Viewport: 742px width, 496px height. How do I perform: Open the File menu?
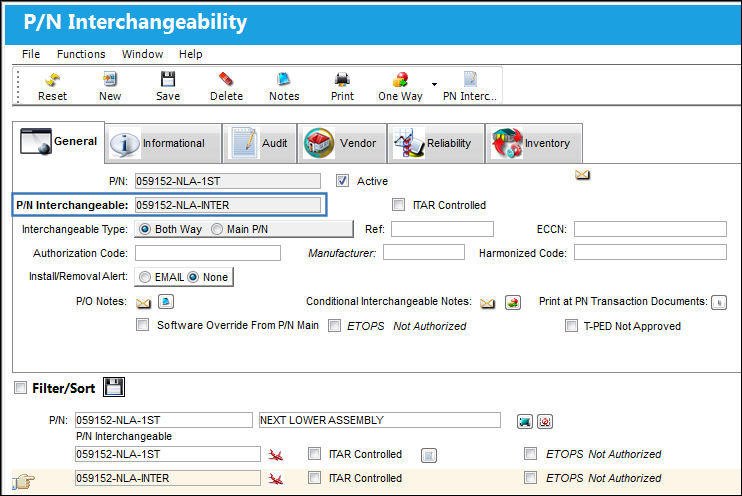[x=31, y=54]
